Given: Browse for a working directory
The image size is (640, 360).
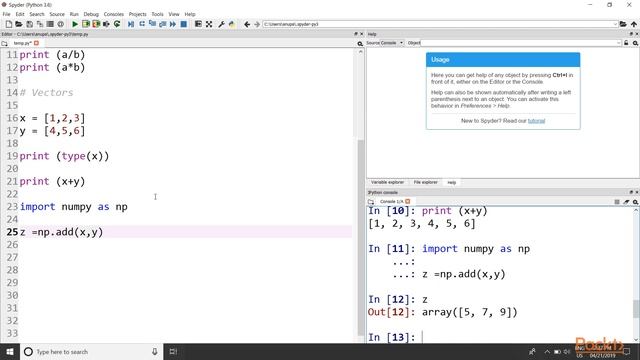Looking at the screenshot, I should click(623, 24).
